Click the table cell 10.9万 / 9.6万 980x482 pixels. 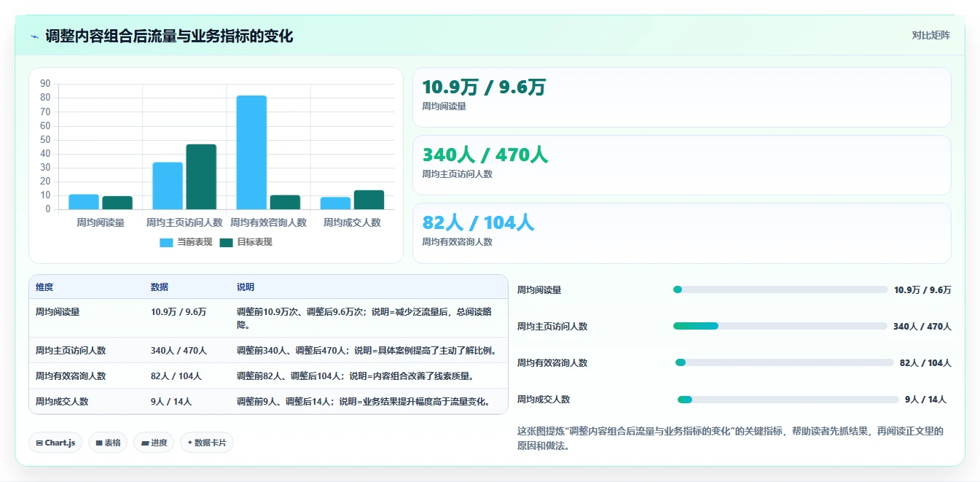coord(179,311)
